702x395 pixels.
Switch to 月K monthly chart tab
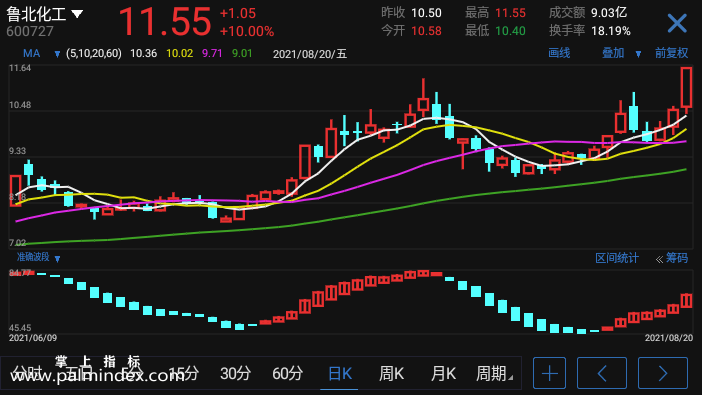(x=443, y=373)
